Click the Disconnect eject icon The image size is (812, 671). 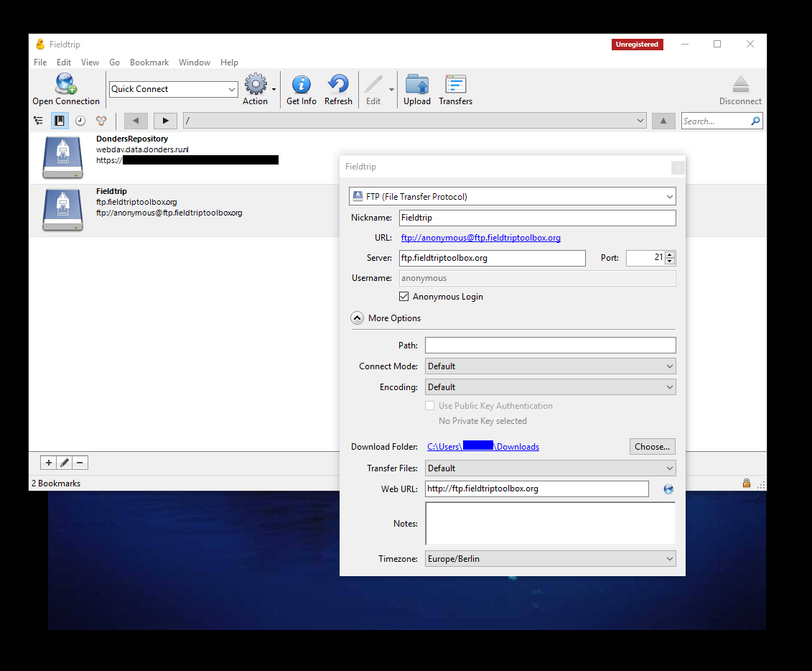tap(740, 84)
